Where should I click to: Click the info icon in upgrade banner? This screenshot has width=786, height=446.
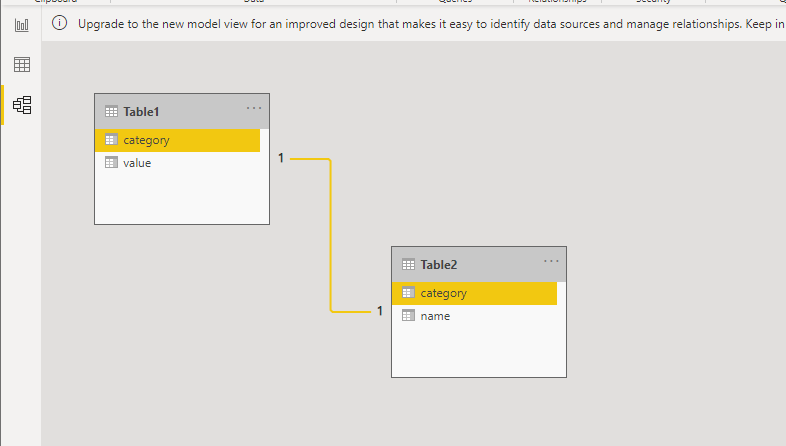click(60, 23)
